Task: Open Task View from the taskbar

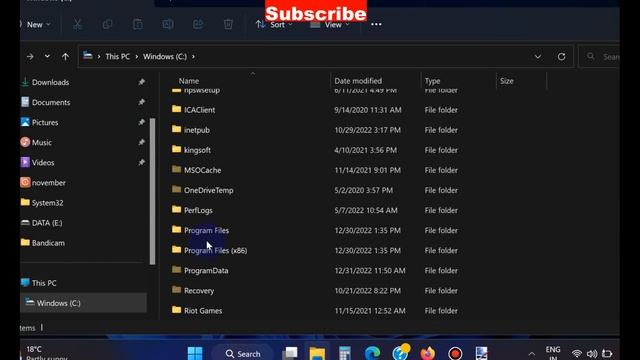Action: coord(290,353)
